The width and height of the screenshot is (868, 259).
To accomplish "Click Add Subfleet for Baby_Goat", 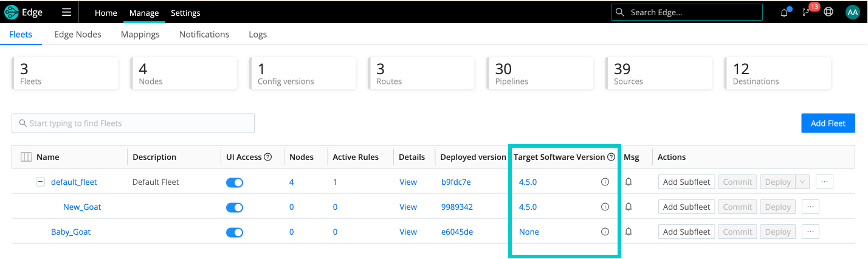I will 686,232.
